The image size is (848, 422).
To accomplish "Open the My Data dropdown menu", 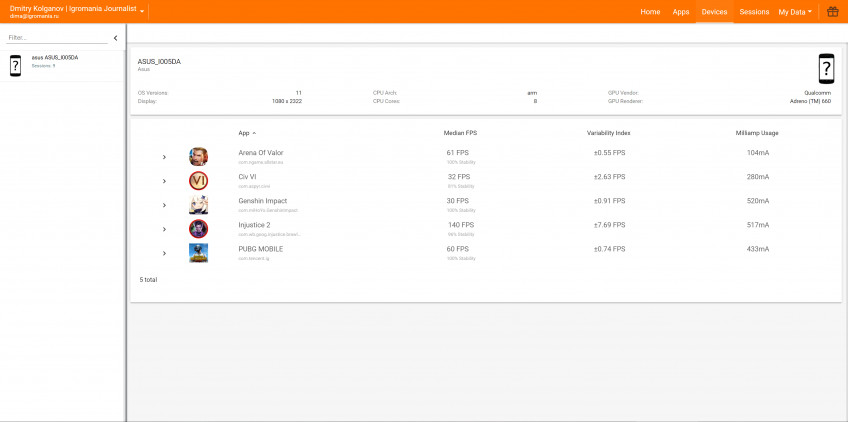I will [795, 12].
